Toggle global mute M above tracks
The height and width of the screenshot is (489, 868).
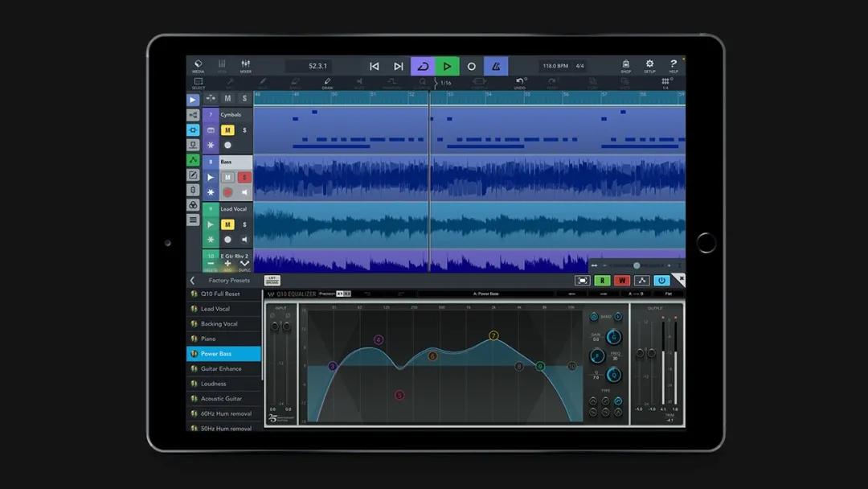tap(227, 99)
